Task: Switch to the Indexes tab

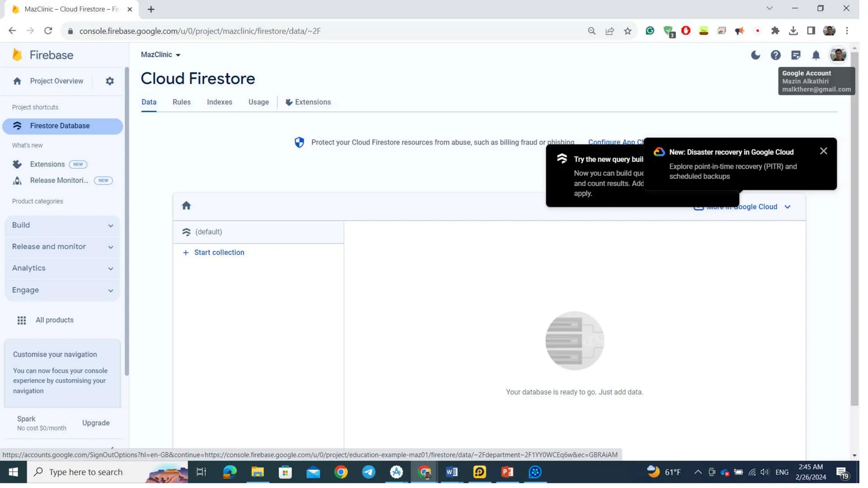Action: coord(219,102)
